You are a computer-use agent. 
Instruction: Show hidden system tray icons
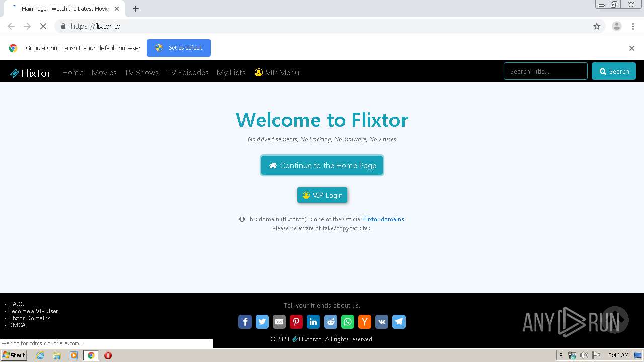tap(561, 355)
